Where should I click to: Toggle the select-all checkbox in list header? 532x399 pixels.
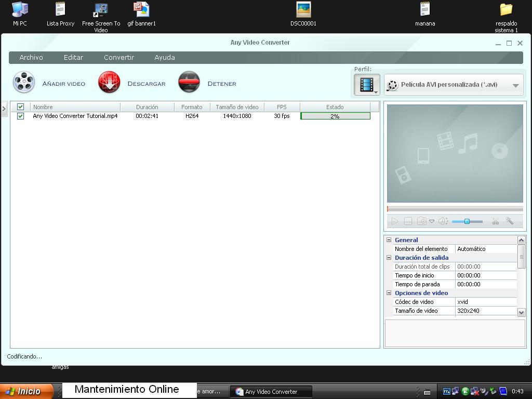[x=20, y=107]
